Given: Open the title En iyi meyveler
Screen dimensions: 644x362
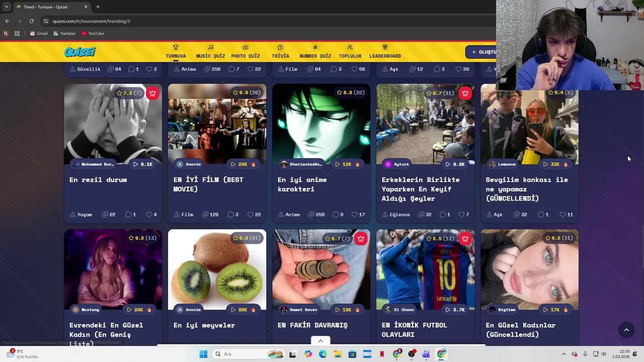Looking at the screenshot, I should point(204,325).
